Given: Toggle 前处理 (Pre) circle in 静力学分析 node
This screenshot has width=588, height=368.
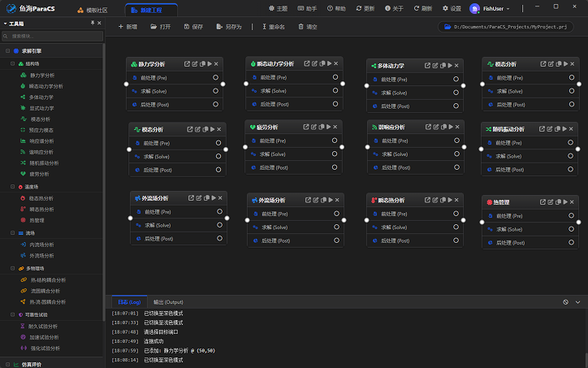Looking at the screenshot, I should click(216, 78).
